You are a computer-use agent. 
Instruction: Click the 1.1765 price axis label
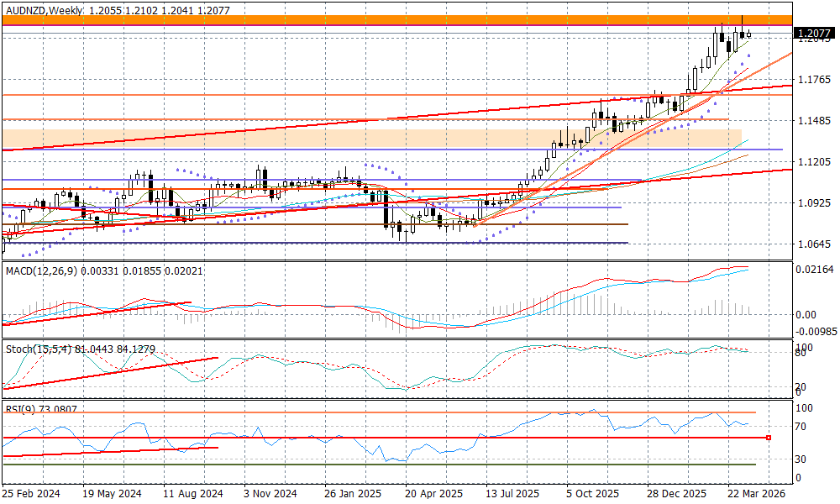tap(813, 80)
